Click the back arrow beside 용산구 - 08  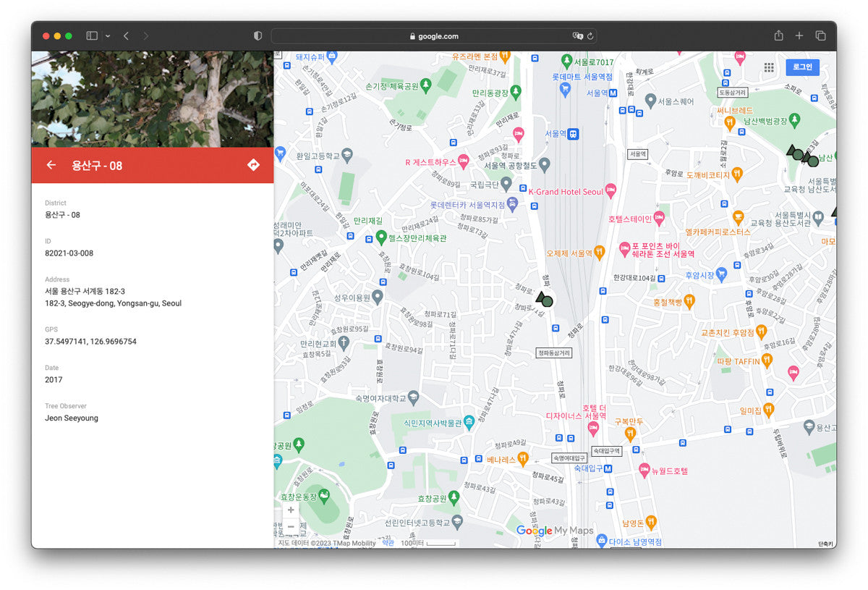tap(51, 165)
